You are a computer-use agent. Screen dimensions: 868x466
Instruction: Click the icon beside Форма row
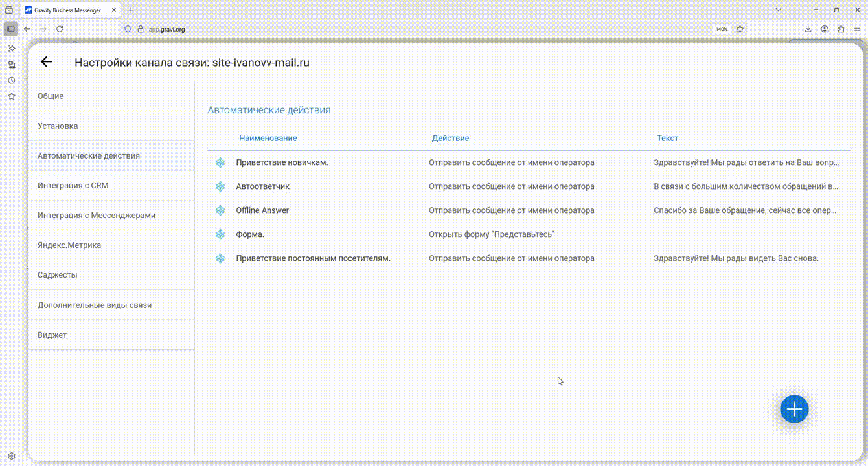(x=220, y=234)
